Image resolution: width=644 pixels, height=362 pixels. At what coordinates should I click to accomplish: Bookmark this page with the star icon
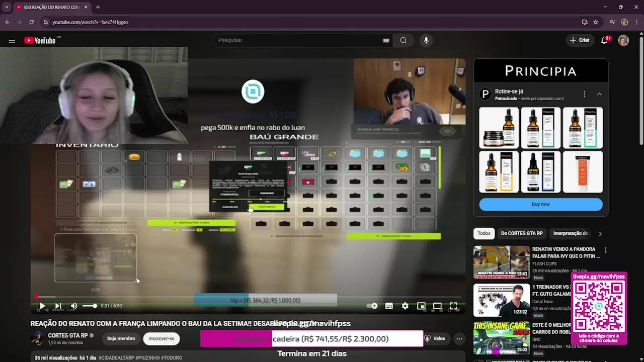(596, 22)
